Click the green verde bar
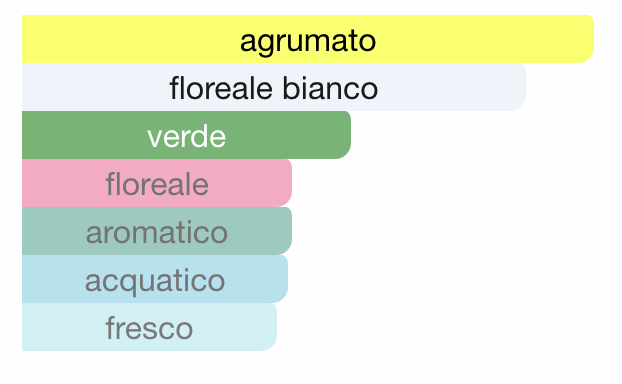 [x=186, y=135]
